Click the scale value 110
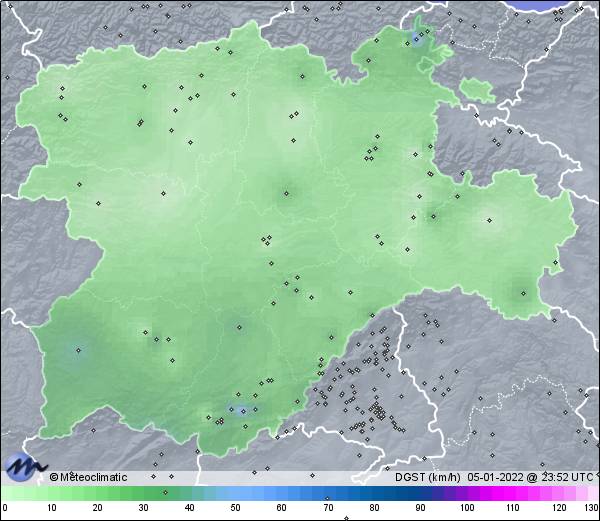 pyautogui.click(x=513, y=508)
